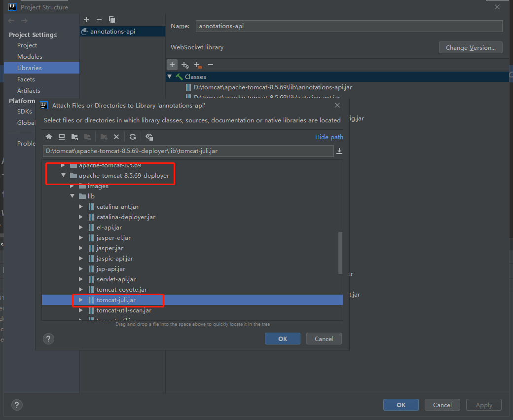Open Modules settings section
513x420 pixels.
pyautogui.click(x=30, y=57)
